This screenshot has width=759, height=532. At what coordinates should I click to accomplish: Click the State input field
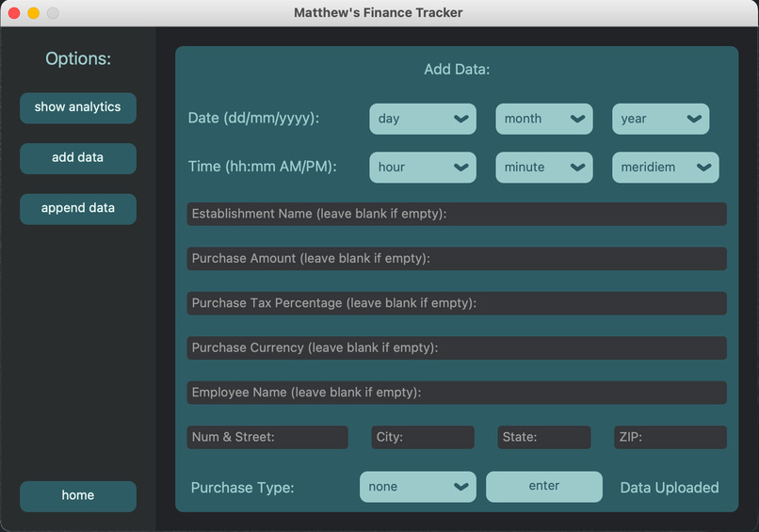coord(544,437)
